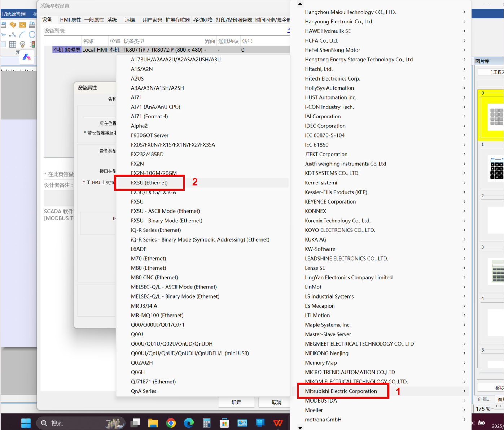Launch Google Chrome from the taskbar
This screenshot has width=504, height=430.
pyautogui.click(x=171, y=423)
